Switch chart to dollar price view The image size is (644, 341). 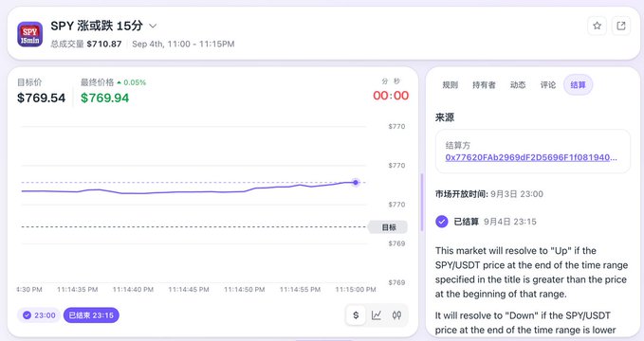click(x=356, y=315)
